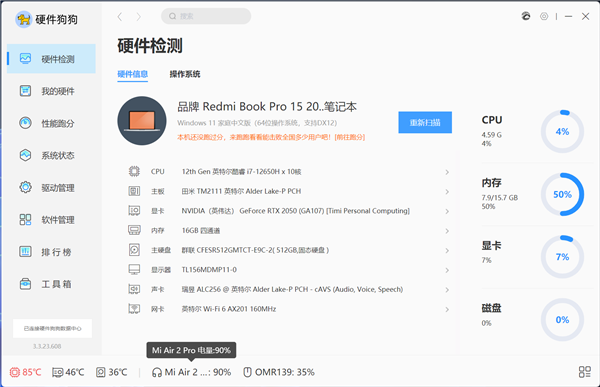The height and width of the screenshot is (387, 600).
Task: Click the 网卡 network card icon
Action: [x=134, y=309]
